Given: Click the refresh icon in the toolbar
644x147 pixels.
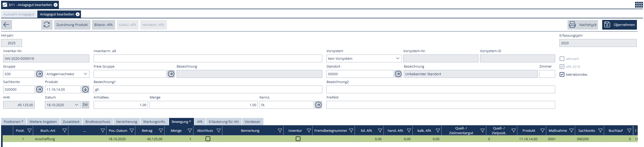Looking at the screenshot, I should tap(47, 25).
